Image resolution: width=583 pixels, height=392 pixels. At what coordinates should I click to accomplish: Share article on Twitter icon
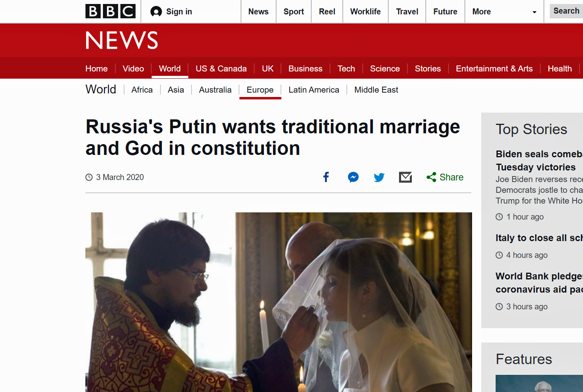(379, 177)
